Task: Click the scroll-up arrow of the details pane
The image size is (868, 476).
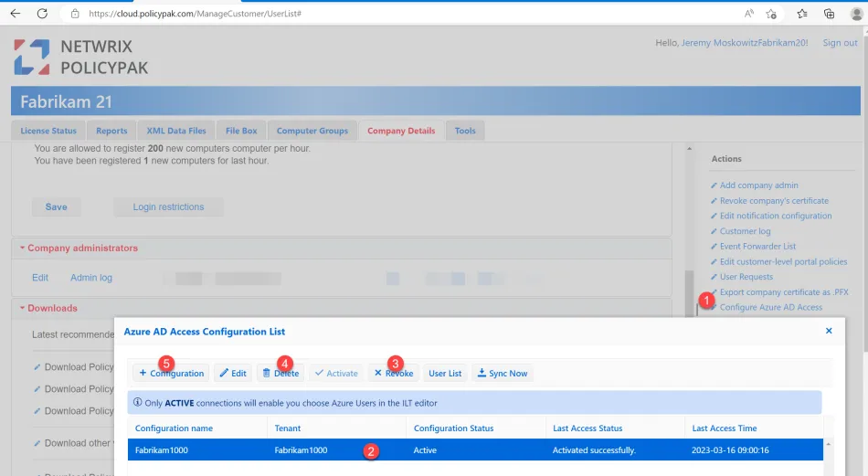Action: pyautogui.click(x=689, y=148)
